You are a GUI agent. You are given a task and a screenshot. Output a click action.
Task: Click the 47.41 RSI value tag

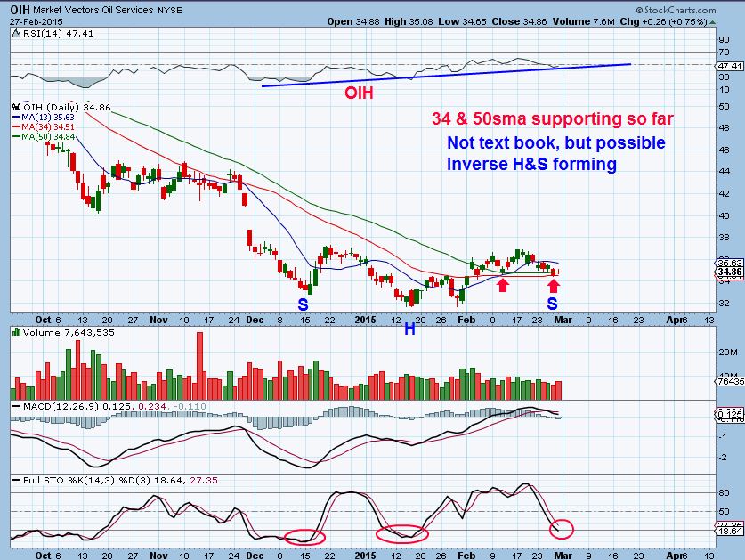tap(729, 66)
